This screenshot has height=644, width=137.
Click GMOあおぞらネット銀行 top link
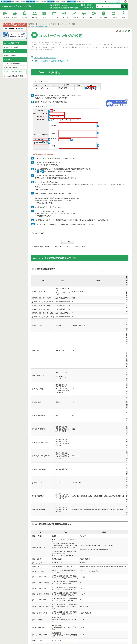(18, 2)
